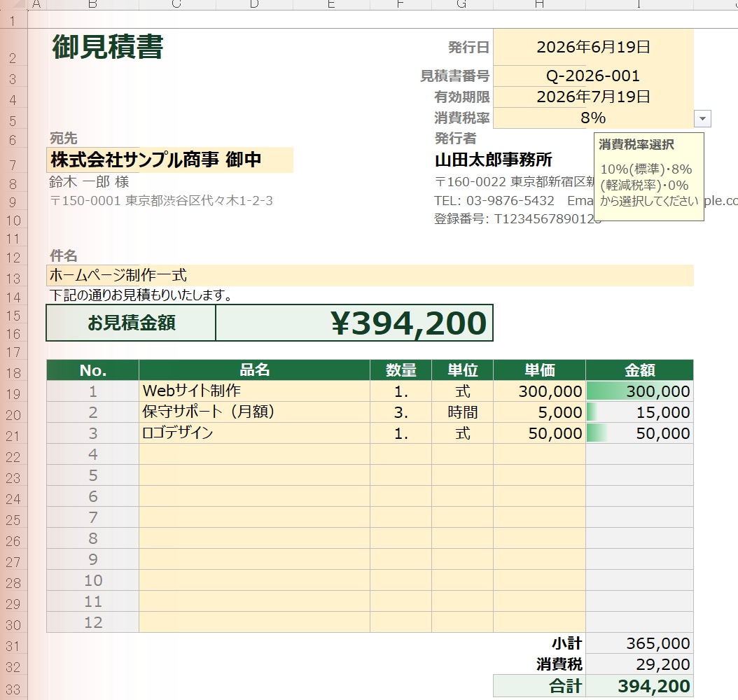This screenshot has width=738, height=700.
Task: Select the 消費税率 cell showing 8%
Action: pyautogui.click(x=593, y=118)
